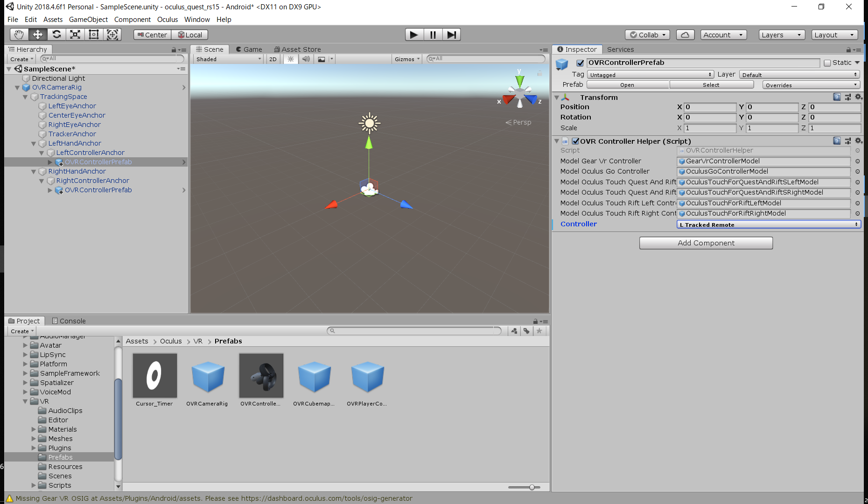The height and width of the screenshot is (504, 868).
Task: Open the cloud services panel
Action: click(x=685, y=35)
